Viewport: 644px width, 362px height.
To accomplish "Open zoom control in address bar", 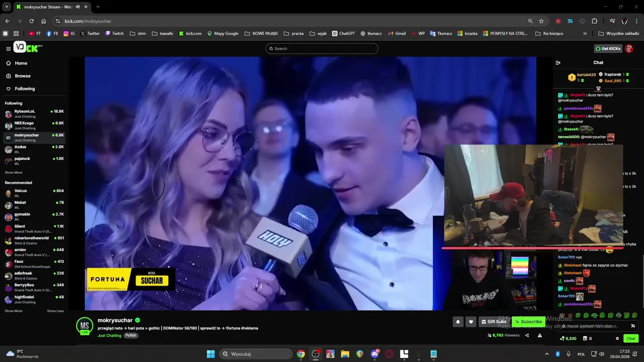I will (x=530, y=21).
